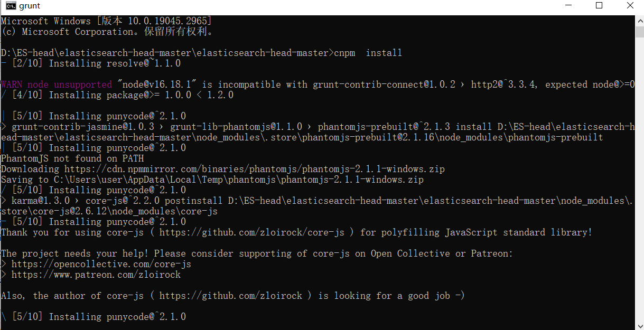Click the "grunt" window title text

pyautogui.click(x=30, y=6)
